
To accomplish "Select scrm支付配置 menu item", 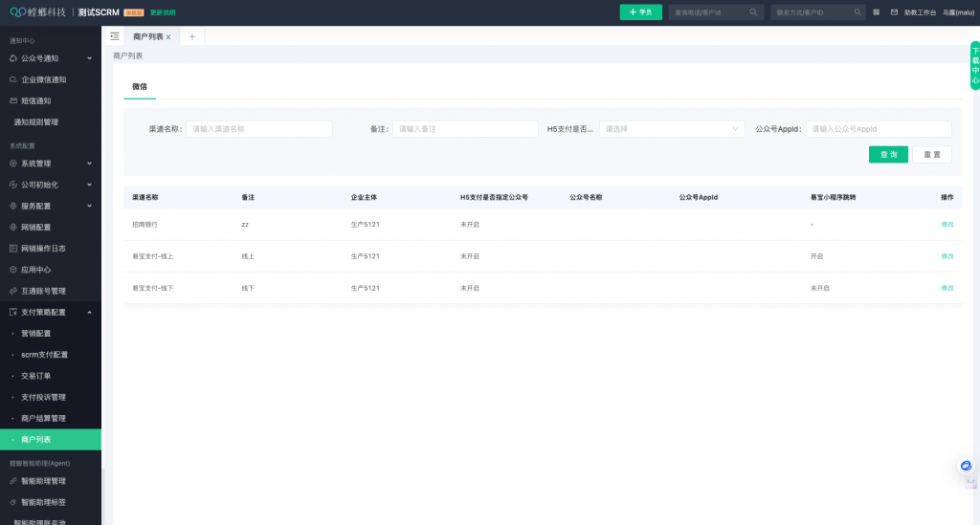I will [x=44, y=355].
